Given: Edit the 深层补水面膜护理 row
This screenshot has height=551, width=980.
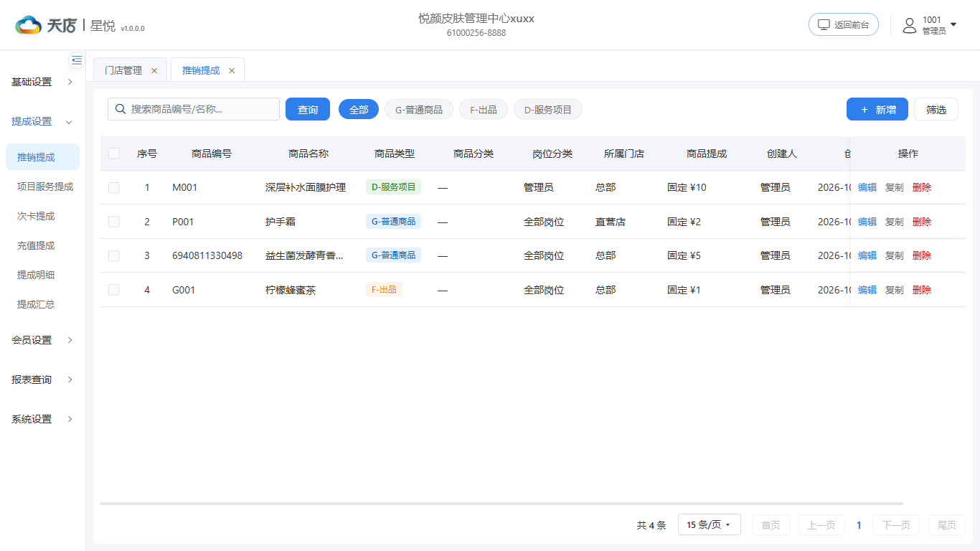Looking at the screenshot, I should pyautogui.click(x=867, y=187).
